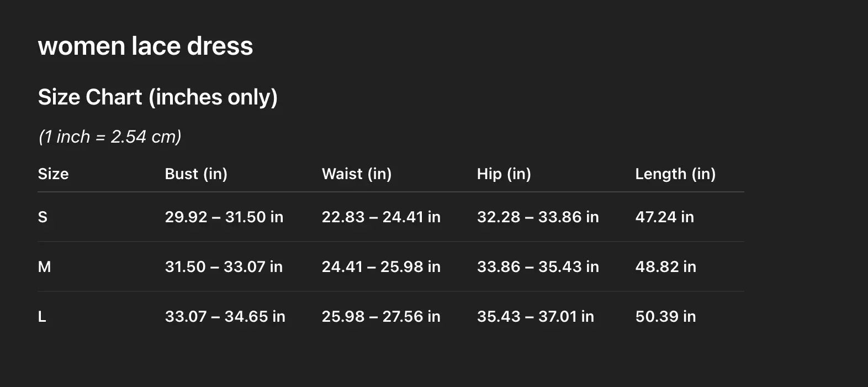Click the "women lace dress" title
This screenshot has height=387, width=868.
point(145,46)
